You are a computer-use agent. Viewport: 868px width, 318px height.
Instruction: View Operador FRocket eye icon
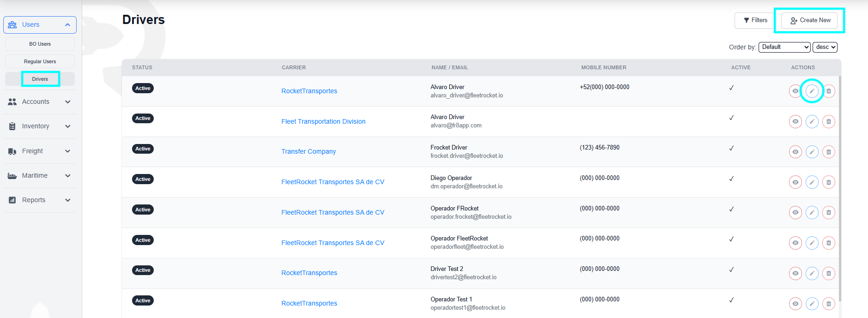[x=795, y=212]
